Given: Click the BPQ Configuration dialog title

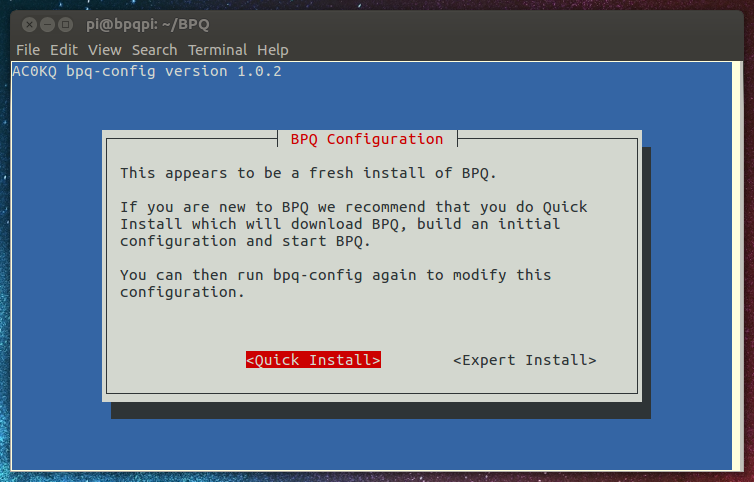Looking at the screenshot, I should click(367, 139).
